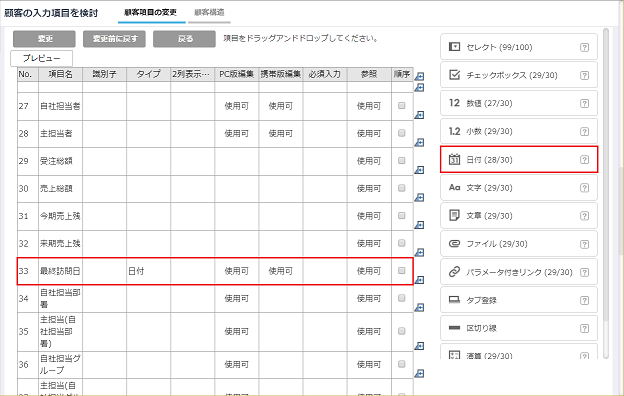Open help icon next to 文字

[x=584, y=188]
